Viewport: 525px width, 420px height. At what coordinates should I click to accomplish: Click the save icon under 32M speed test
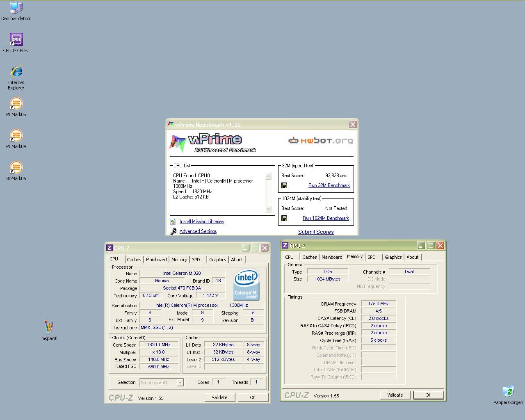click(284, 185)
